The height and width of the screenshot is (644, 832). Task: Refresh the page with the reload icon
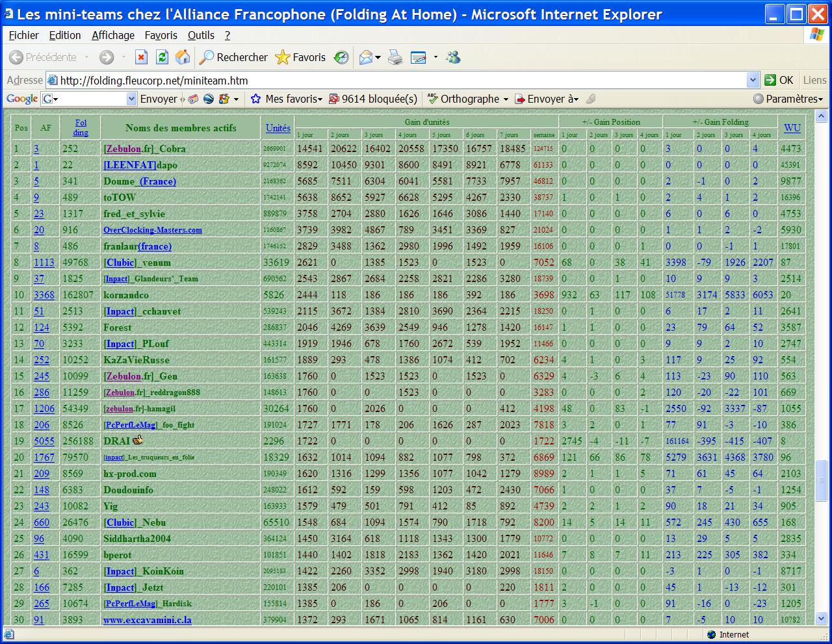162,58
